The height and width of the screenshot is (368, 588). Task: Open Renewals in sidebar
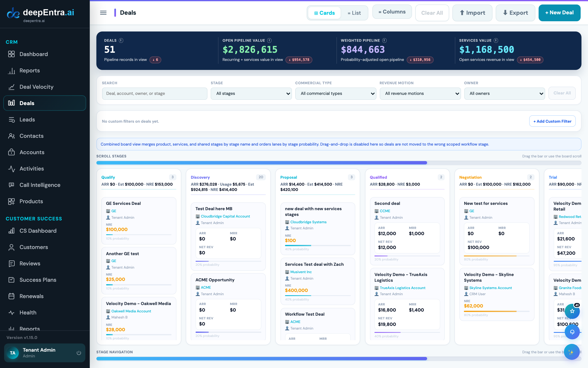(x=45, y=296)
